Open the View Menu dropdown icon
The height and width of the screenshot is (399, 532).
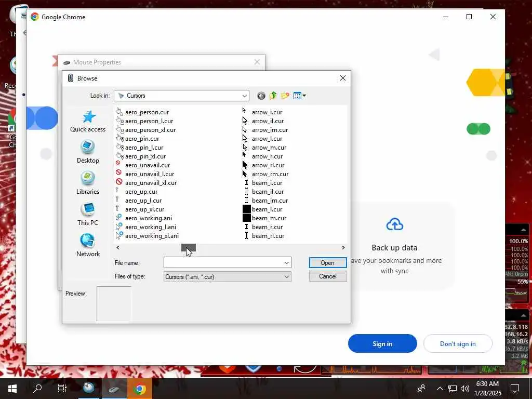pos(300,96)
